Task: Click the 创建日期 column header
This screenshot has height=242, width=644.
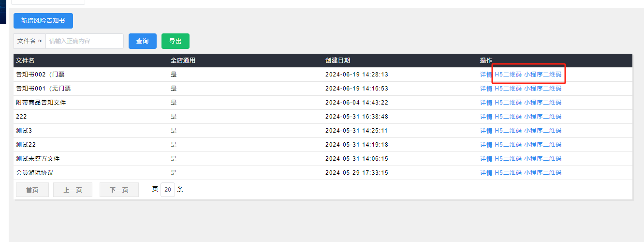Action: point(337,60)
